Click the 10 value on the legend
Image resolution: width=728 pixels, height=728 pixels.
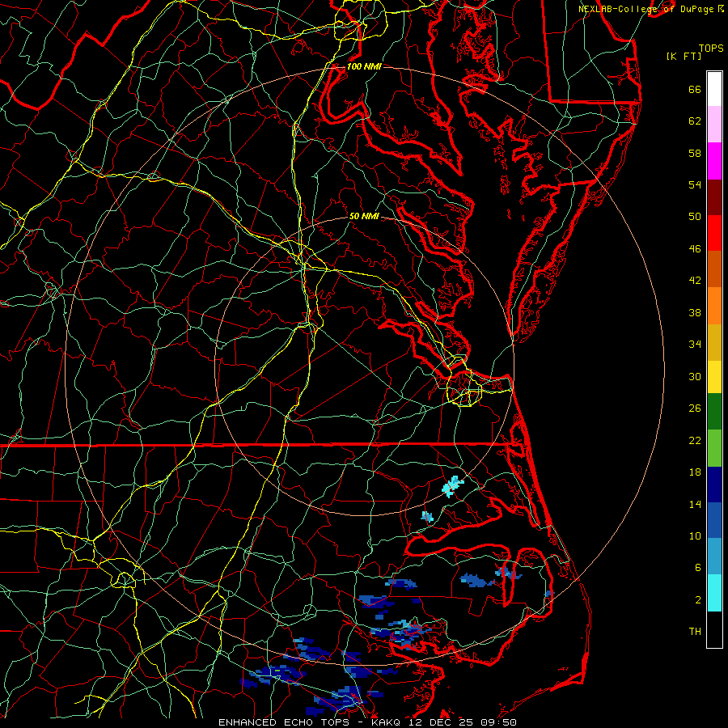(x=695, y=535)
